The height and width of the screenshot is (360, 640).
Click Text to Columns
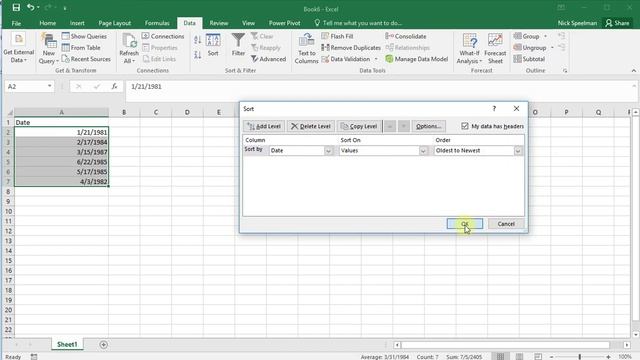306,48
